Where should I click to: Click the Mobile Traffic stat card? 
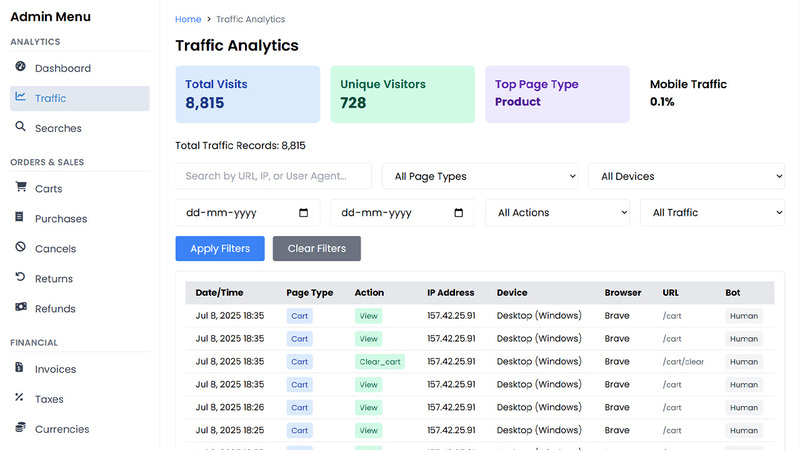[x=712, y=94]
